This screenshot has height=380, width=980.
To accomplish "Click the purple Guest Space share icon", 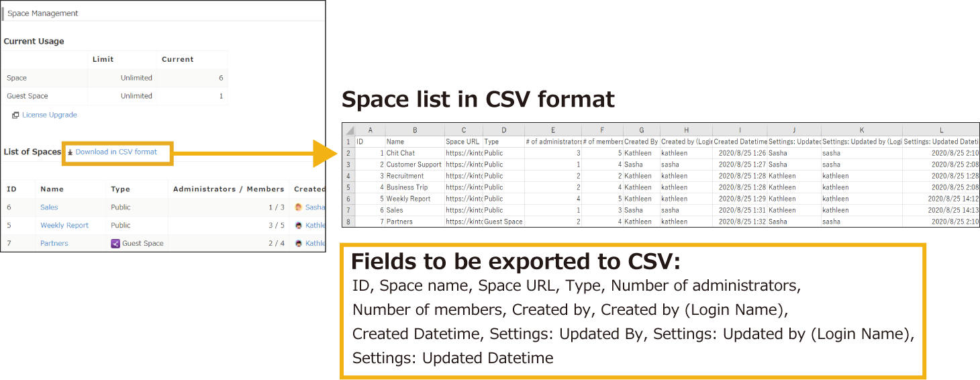I will click(115, 243).
